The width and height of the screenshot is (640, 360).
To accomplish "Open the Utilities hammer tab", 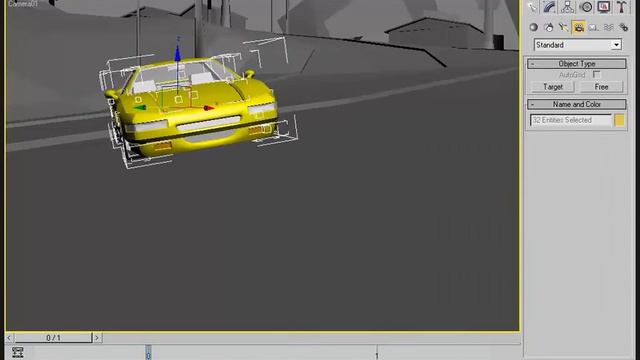I will [x=622, y=7].
